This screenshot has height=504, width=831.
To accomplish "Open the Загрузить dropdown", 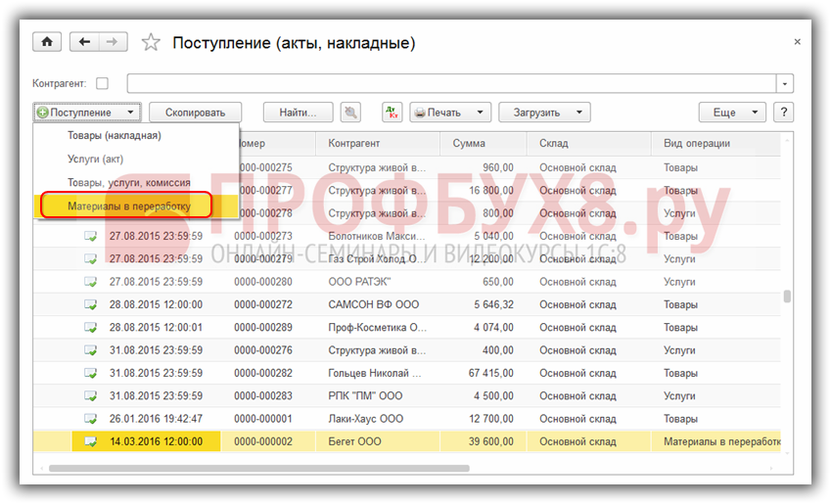I will point(544,113).
